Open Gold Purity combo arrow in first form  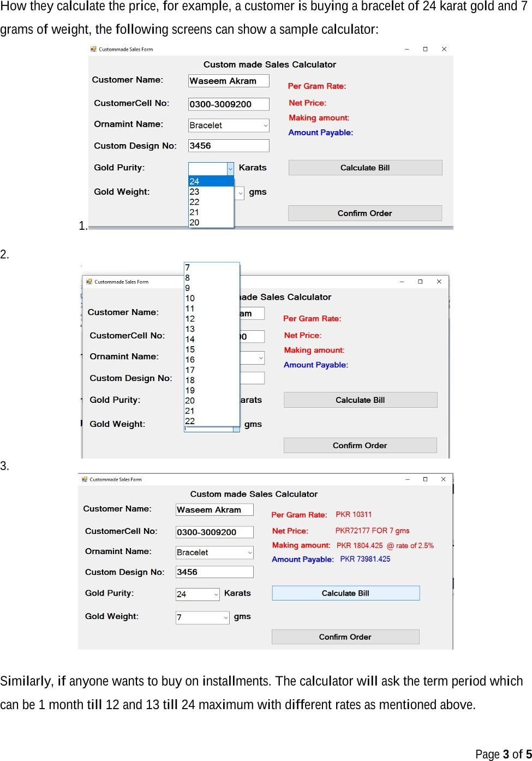pyautogui.click(x=230, y=169)
